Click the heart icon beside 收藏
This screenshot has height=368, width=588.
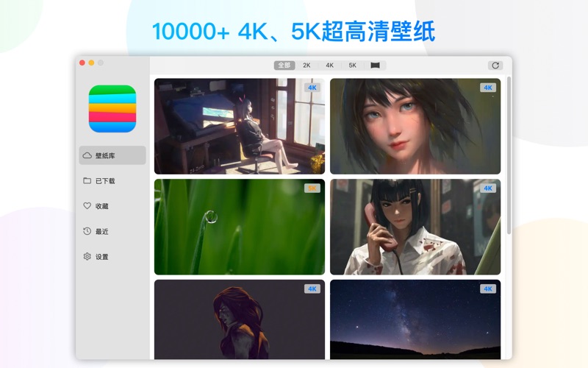(87, 206)
